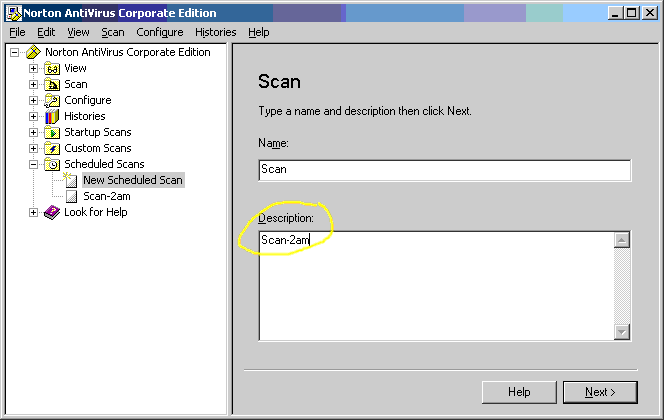Viewport: 664px width, 420px height.
Task: Click the Startup Scans icon
Action: point(52,132)
